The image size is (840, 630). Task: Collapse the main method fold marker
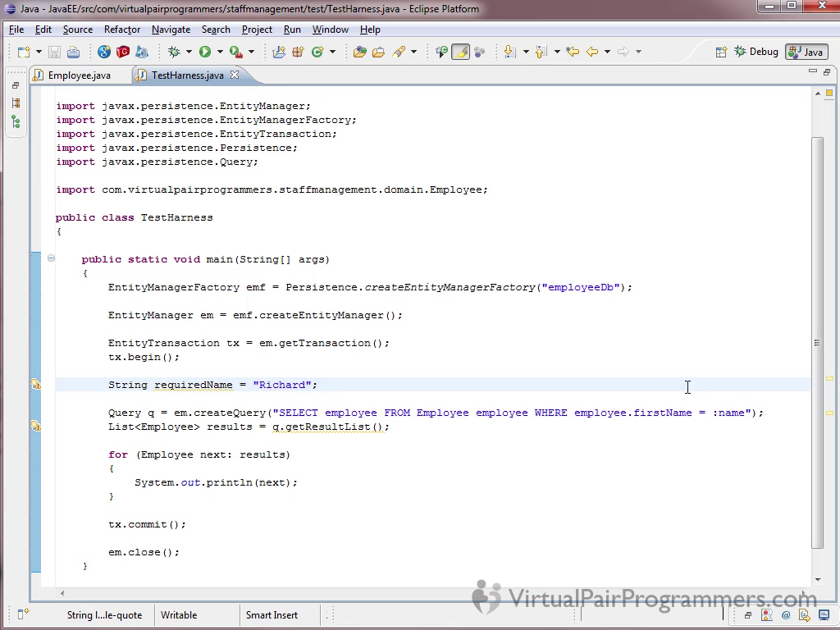pos(51,258)
